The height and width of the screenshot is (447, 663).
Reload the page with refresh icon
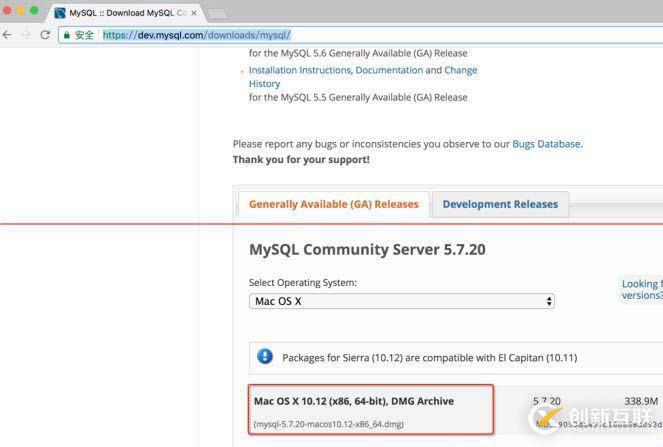point(45,35)
